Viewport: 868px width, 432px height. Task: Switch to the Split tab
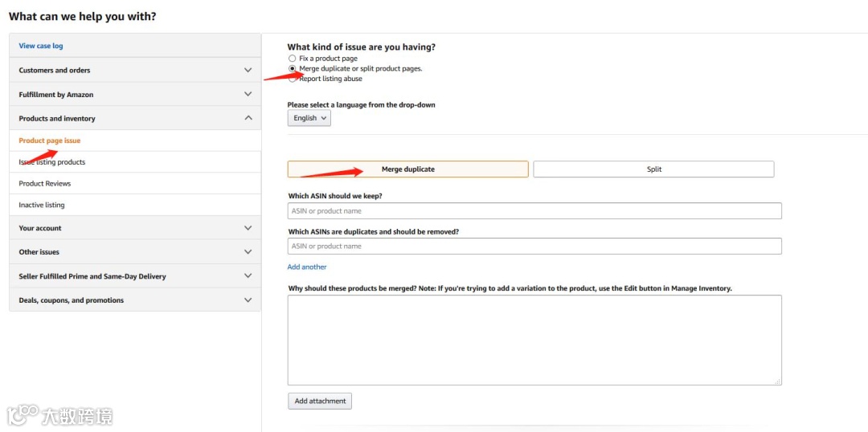(653, 169)
